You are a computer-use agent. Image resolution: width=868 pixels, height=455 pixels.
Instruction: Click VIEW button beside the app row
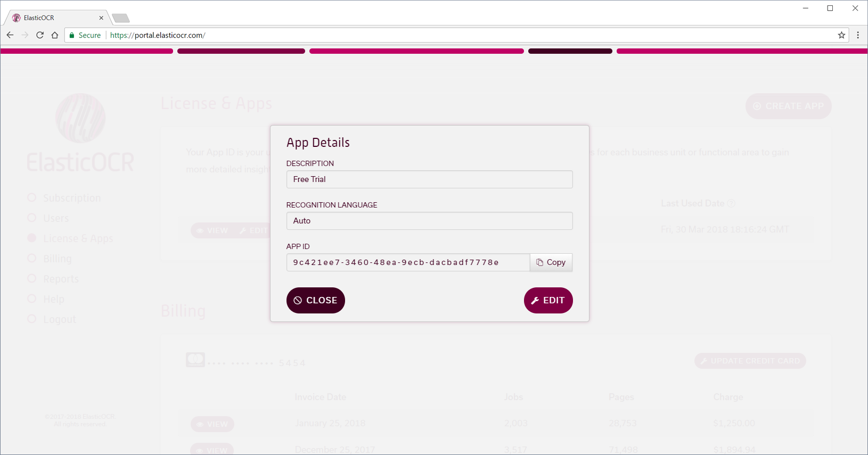click(212, 230)
